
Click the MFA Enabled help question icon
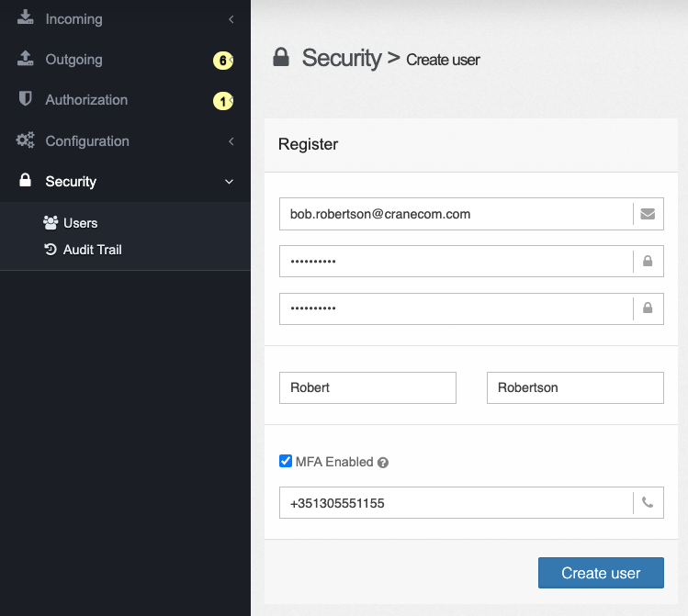click(x=383, y=463)
